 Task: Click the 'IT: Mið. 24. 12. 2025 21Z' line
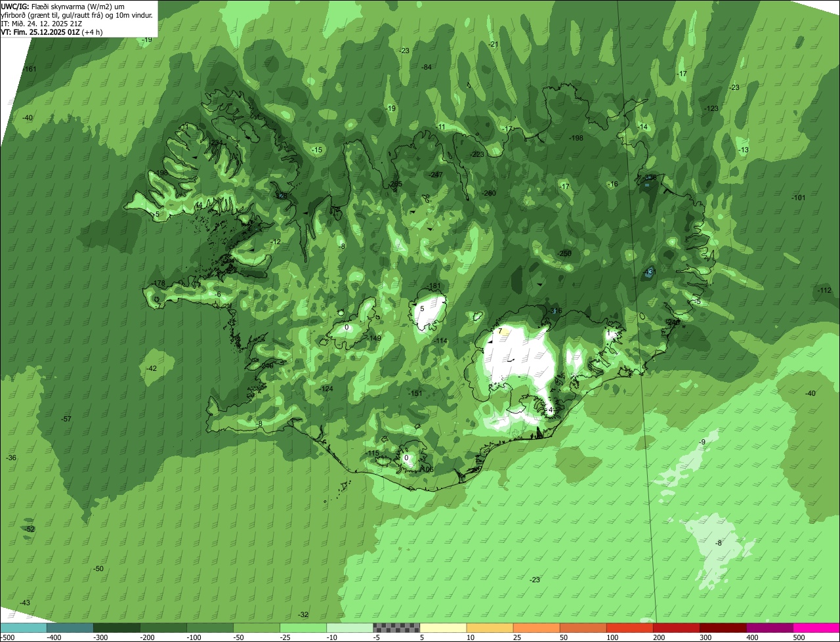pos(41,23)
